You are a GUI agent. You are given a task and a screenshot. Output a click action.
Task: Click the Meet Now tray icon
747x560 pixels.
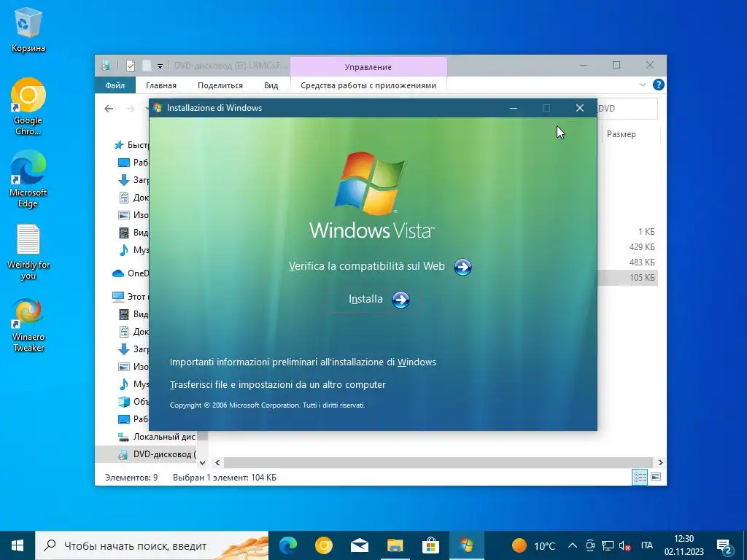(x=590, y=545)
